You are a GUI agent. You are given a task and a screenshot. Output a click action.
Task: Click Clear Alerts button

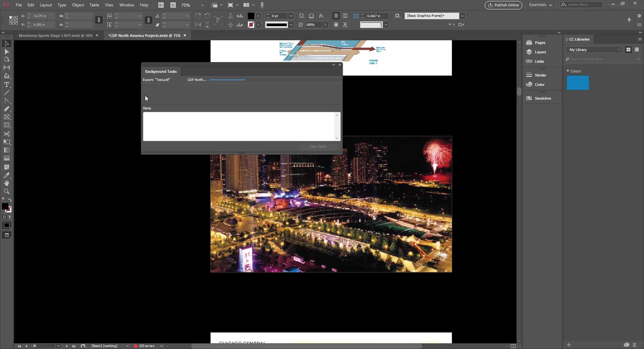pyautogui.click(x=318, y=147)
